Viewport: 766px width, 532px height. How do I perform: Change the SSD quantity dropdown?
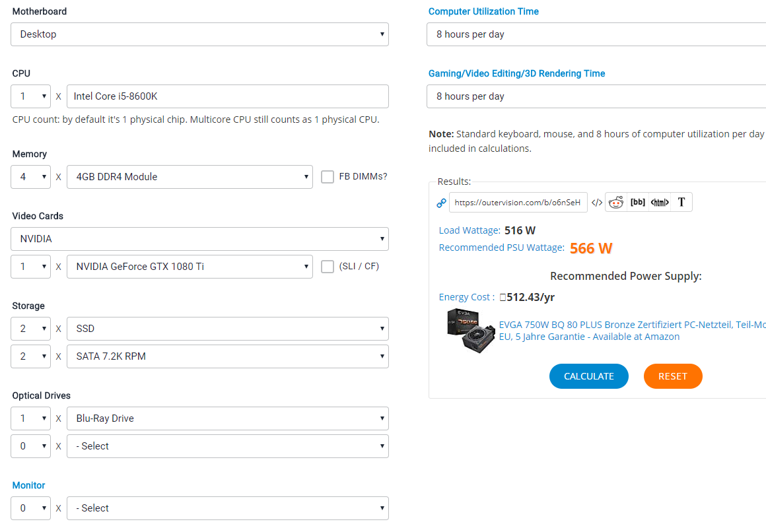31,329
